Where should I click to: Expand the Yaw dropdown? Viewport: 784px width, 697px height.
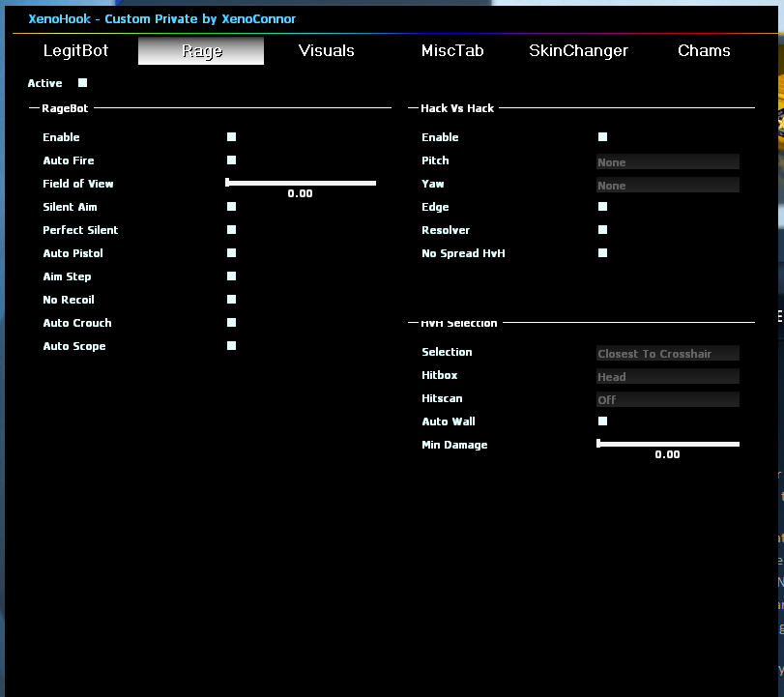pyautogui.click(x=667, y=185)
